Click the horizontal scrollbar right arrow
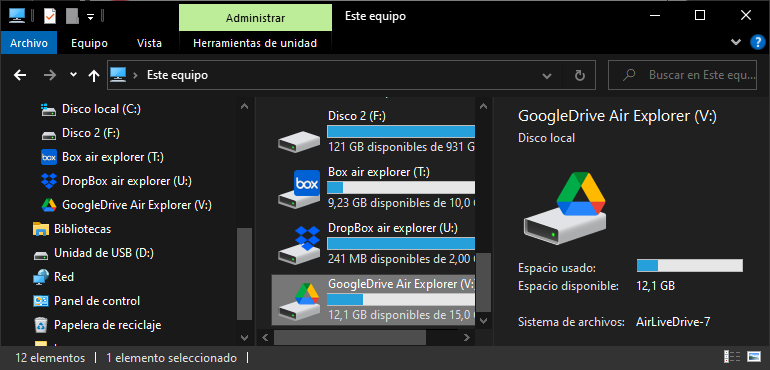Image resolution: width=770 pixels, height=370 pixels. pos(467,338)
